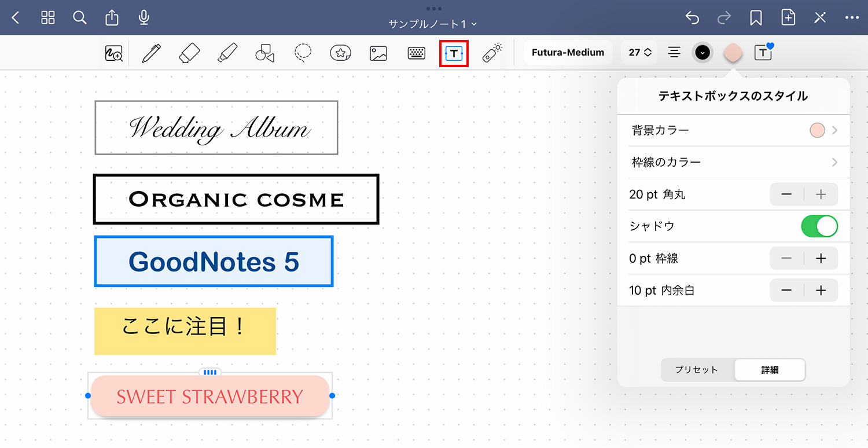Select the ここに注目！ yellow text box
This screenshot has height=448, width=868.
tap(185, 331)
